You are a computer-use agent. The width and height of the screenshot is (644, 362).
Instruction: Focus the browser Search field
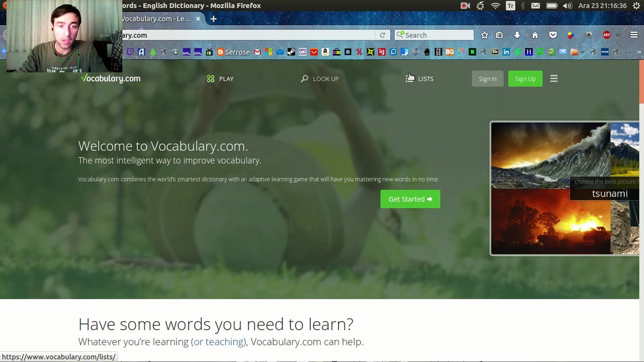click(x=434, y=35)
